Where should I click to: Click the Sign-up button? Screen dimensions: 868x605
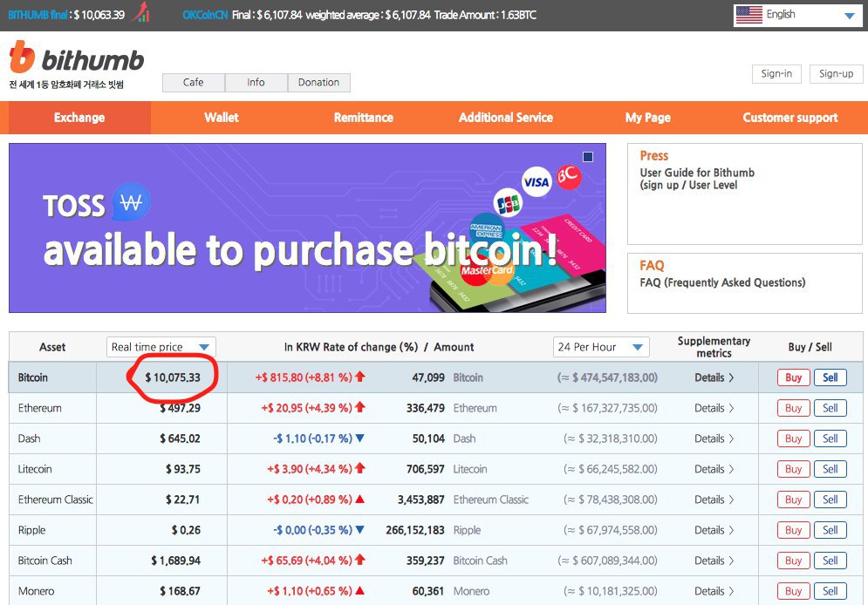[836, 73]
